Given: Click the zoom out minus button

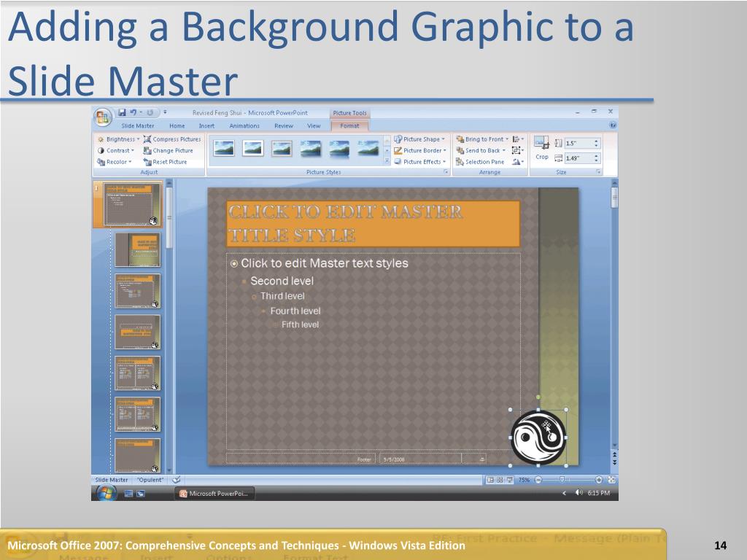Looking at the screenshot, I should (538, 480).
